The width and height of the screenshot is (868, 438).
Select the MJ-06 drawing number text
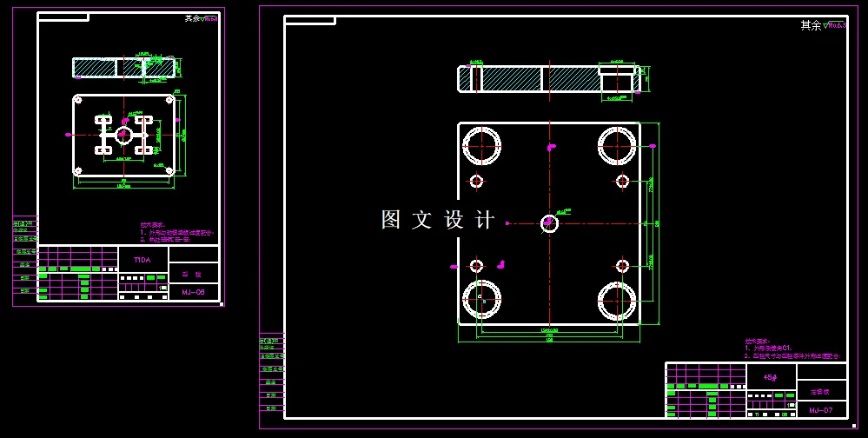point(193,292)
